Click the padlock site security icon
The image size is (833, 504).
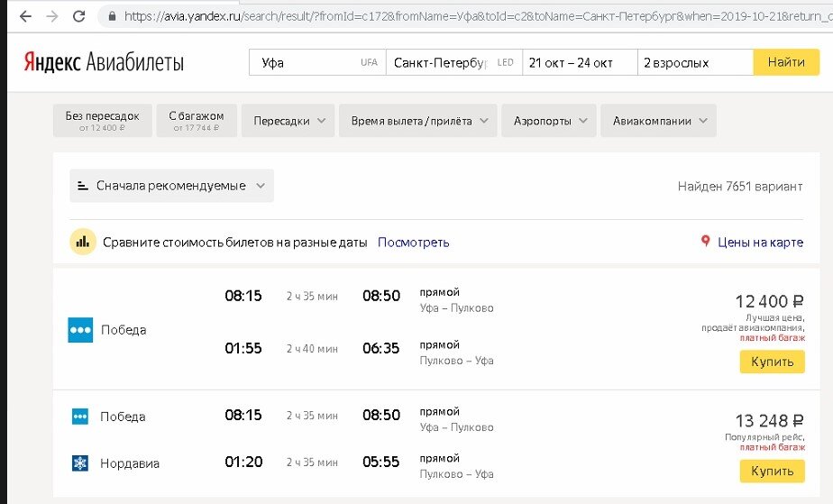coord(112,16)
